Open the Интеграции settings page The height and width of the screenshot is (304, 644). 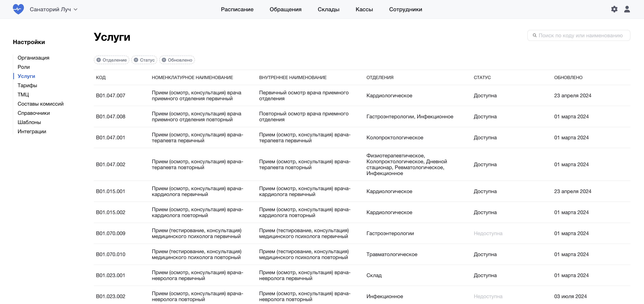32,132
